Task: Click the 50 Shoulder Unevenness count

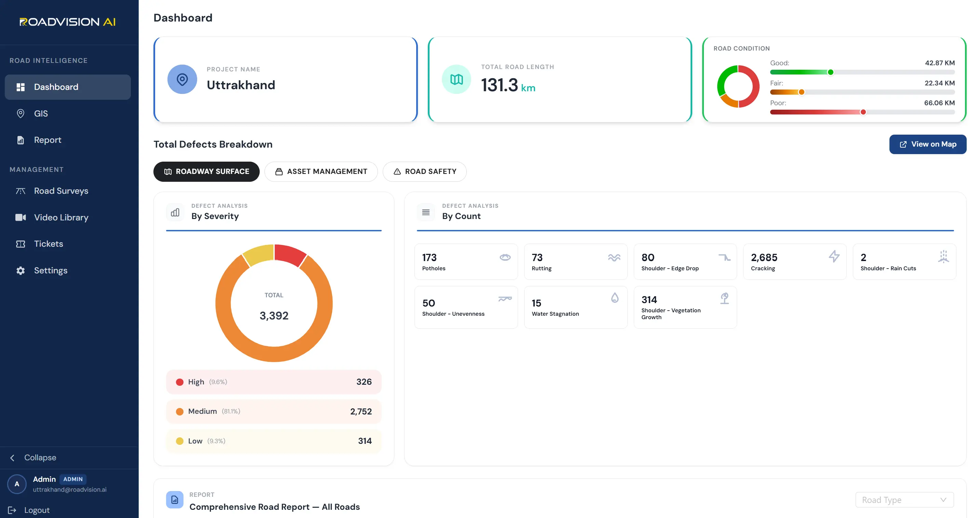Action: [x=429, y=303]
